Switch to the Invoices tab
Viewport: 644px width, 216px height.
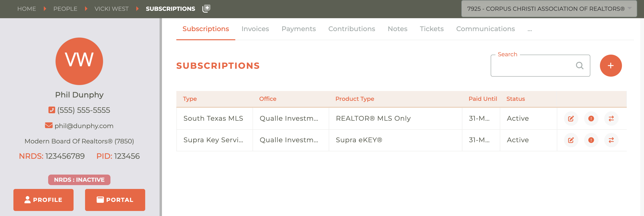[255, 29]
